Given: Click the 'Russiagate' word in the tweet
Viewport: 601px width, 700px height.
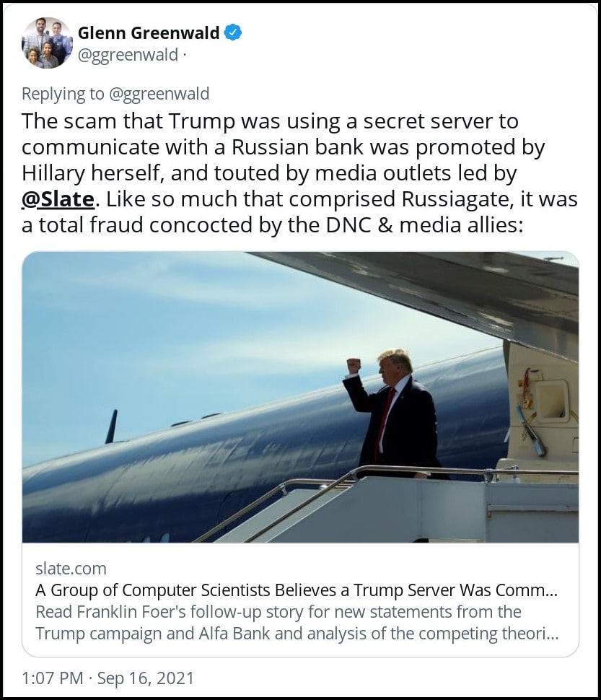Looking at the screenshot, I should [x=455, y=199].
